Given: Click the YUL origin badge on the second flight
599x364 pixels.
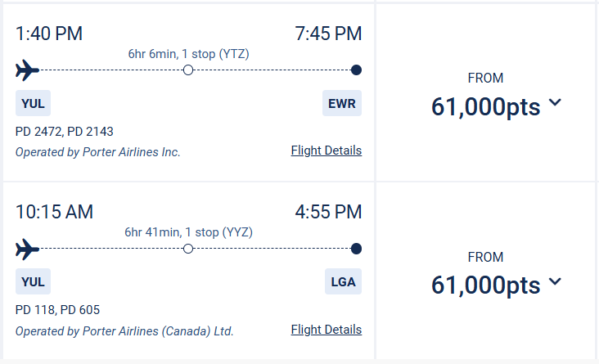Looking at the screenshot, I should tap(33, 282).
